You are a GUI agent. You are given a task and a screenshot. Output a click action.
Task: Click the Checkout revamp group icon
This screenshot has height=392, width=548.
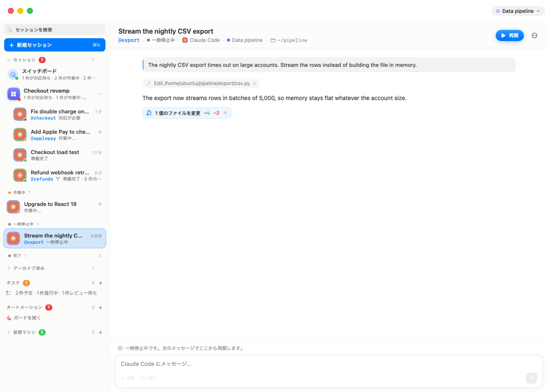tap(14, 94)
